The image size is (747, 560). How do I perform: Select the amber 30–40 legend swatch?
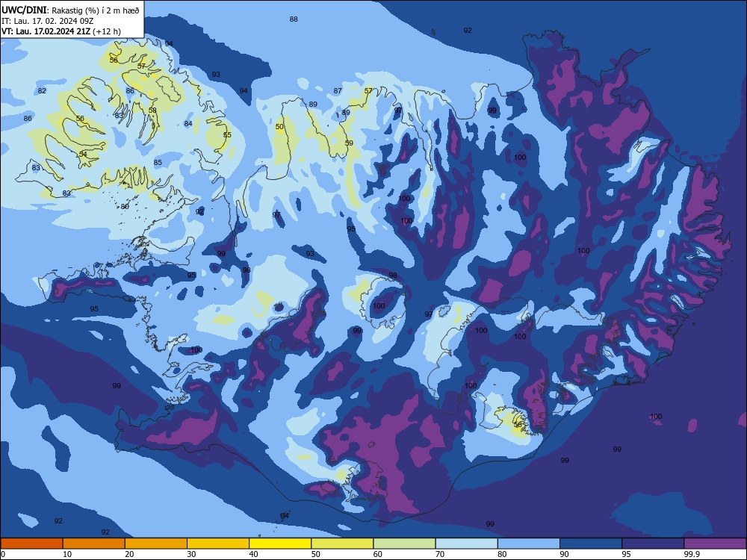click(x=218, y=544)
